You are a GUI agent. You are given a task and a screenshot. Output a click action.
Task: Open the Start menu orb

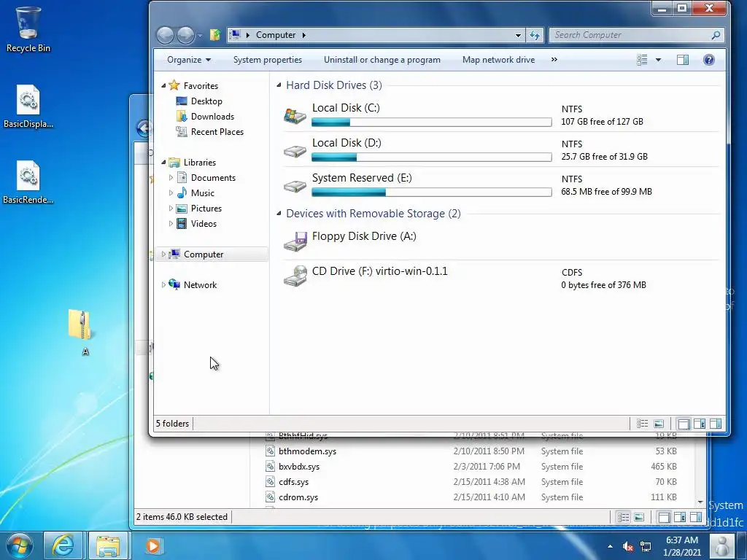(20, 545)
